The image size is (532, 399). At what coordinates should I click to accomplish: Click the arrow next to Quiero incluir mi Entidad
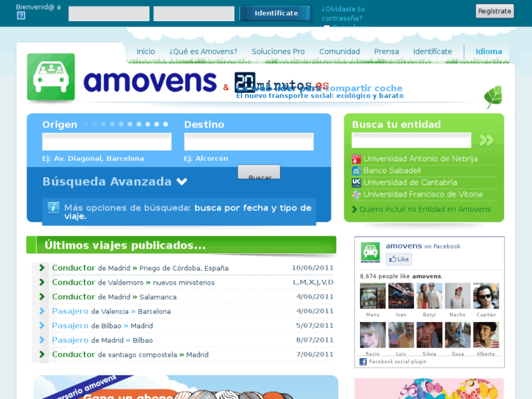(x=355, y=209)
